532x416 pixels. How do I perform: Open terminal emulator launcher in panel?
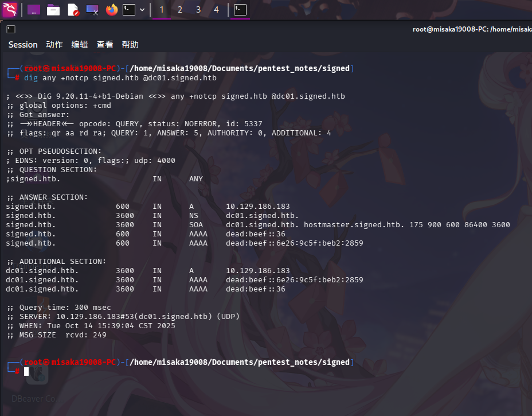point(129,10)
